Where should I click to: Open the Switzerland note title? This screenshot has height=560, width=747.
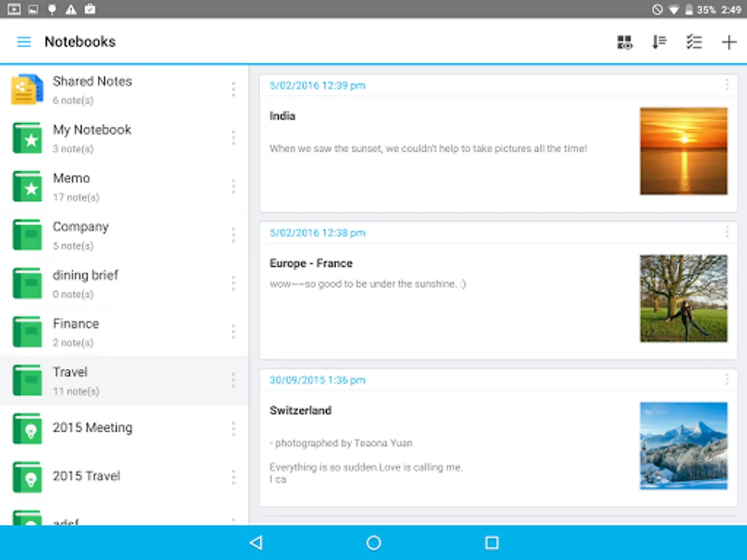(x=301, y=411)
